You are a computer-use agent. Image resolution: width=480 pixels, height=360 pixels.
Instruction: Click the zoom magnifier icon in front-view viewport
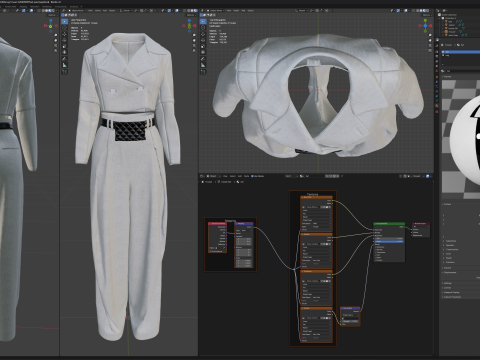194,35
